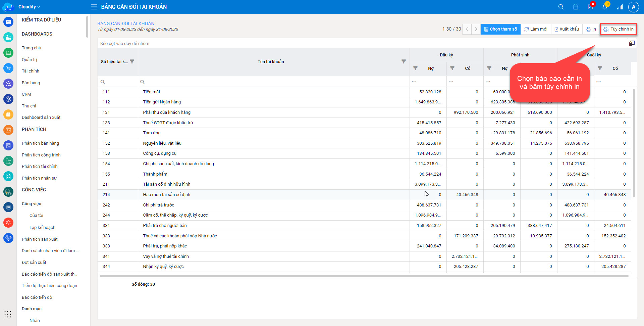The width and height of the screenshot is (644, 326).
Task: Open range operator for Cuối kỳ Có filter
Action: click(599, 82)
